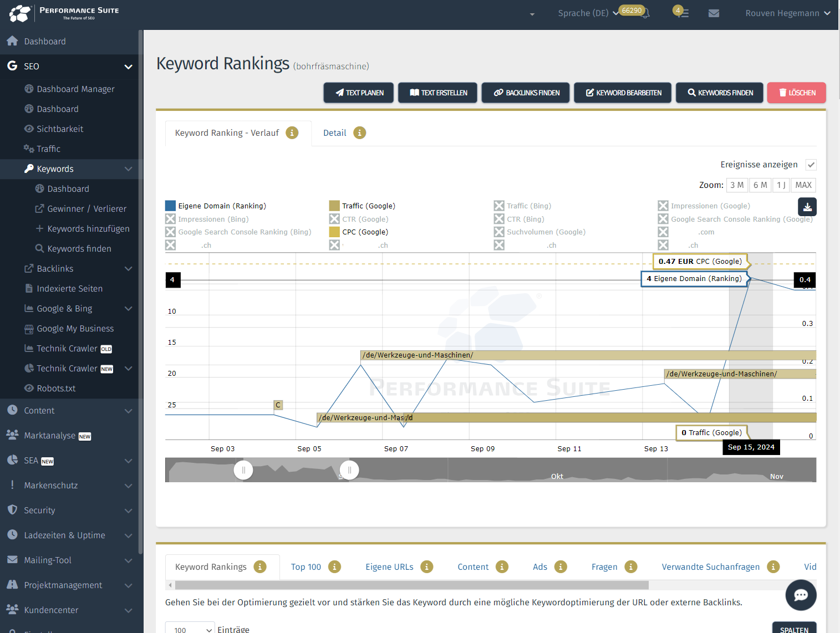Click info icon beside Ads tab

tap(561, 566)
